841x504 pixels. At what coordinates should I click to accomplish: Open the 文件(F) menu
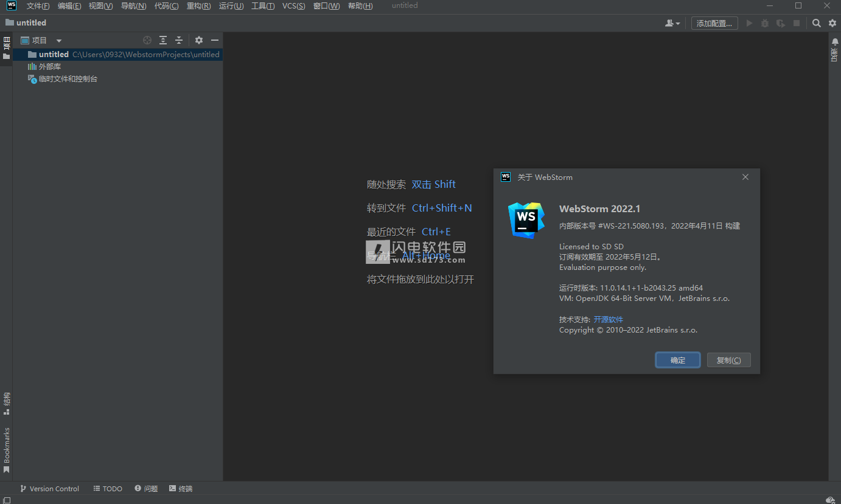[x=38, y=5]
